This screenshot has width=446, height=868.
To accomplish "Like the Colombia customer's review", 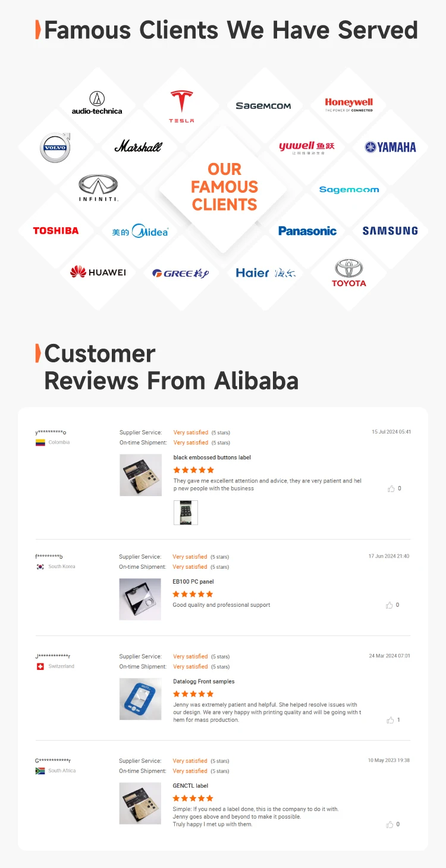I will [x=391, y=488].
